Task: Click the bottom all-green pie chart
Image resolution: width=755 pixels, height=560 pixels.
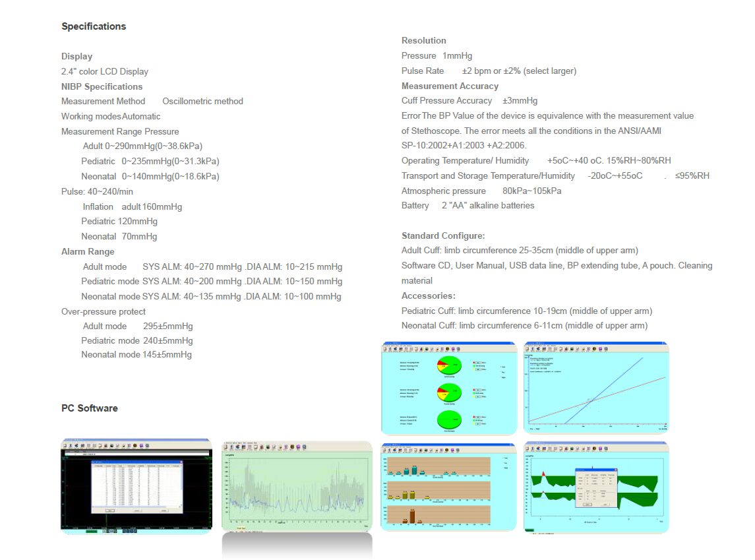Action: coord(448,420)
